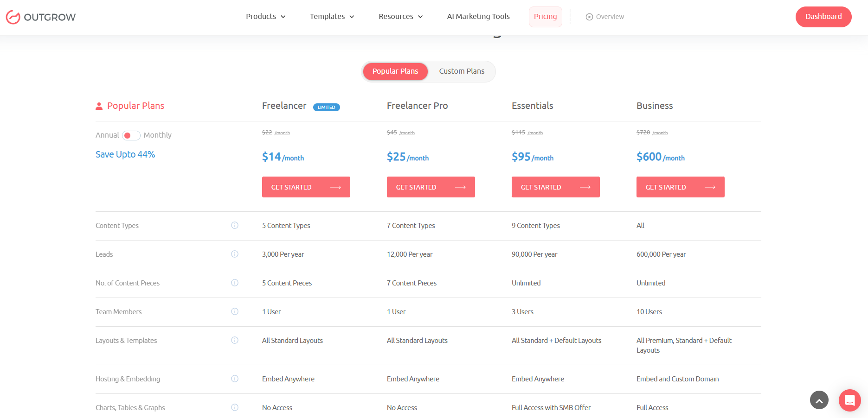Click the Outgrow logo icon
The width and height of the screenshot is (868, 418).
coord(13,17)
